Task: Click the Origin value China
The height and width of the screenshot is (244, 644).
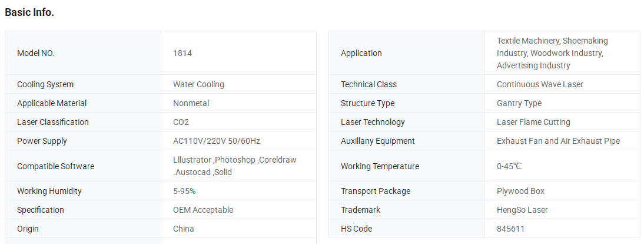Action: click(x=184, y=229)
